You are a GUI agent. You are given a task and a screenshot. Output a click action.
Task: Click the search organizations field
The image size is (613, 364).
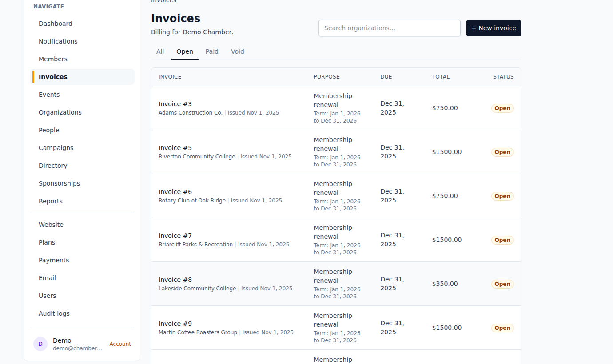389,28
